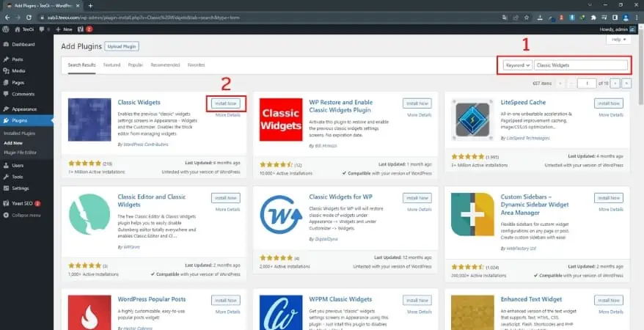644x330 pixels.
Task: Jump to last page of results
Action: (x=626, y=84)
